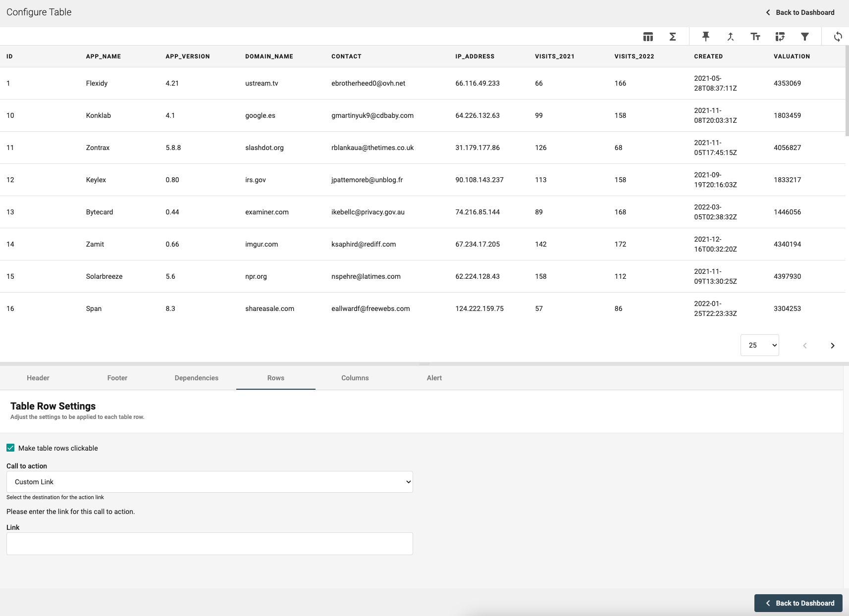
Task: Uncheck Make table rows clickable
Action: (x=10, y=448)
